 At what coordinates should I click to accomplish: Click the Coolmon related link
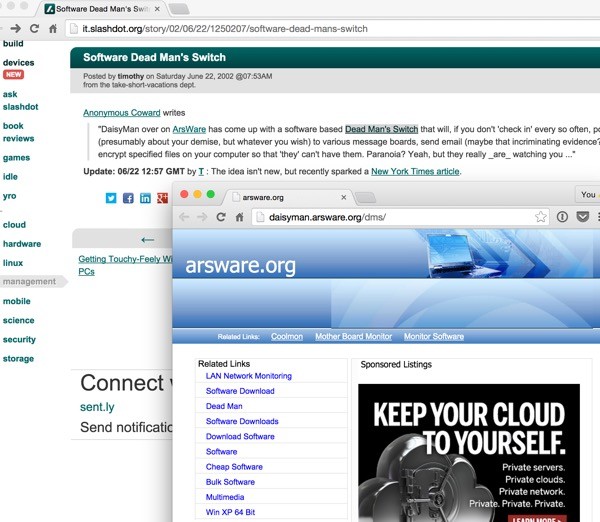pos(287,336)
